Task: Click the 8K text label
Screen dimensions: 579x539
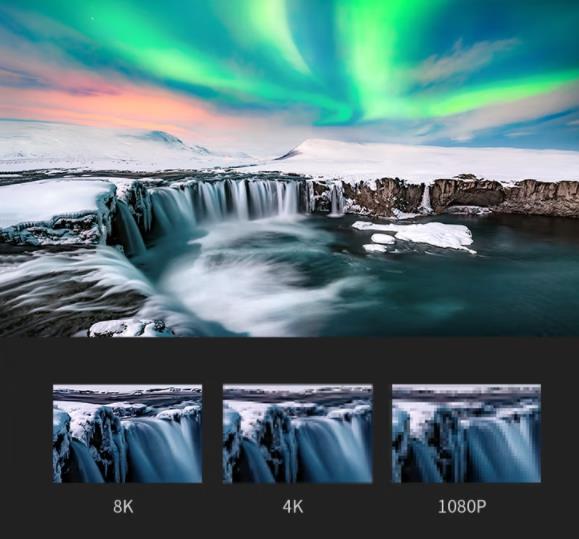Action: click(x=123, y=507)
